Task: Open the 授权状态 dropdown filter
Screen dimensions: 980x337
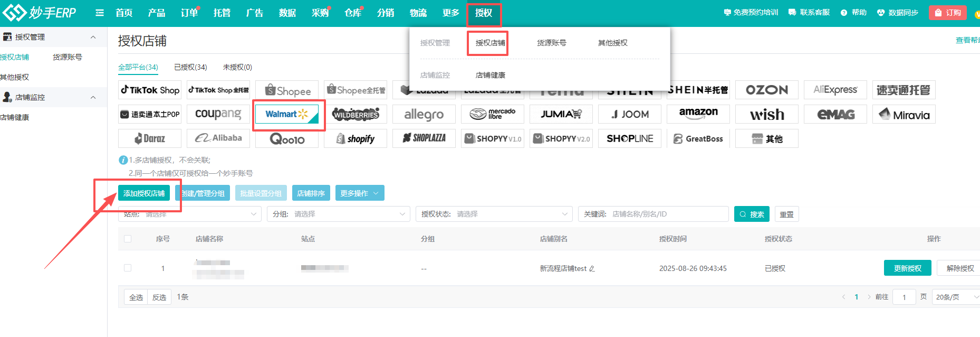Action: pyautogui.click(x=494, y=214)
